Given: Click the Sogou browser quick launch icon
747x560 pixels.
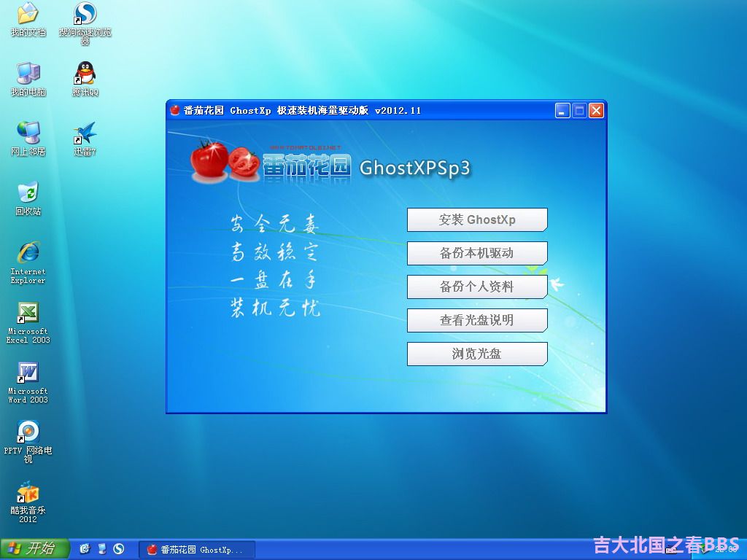Looking at the screenshot, I should (x=119, y=549).
